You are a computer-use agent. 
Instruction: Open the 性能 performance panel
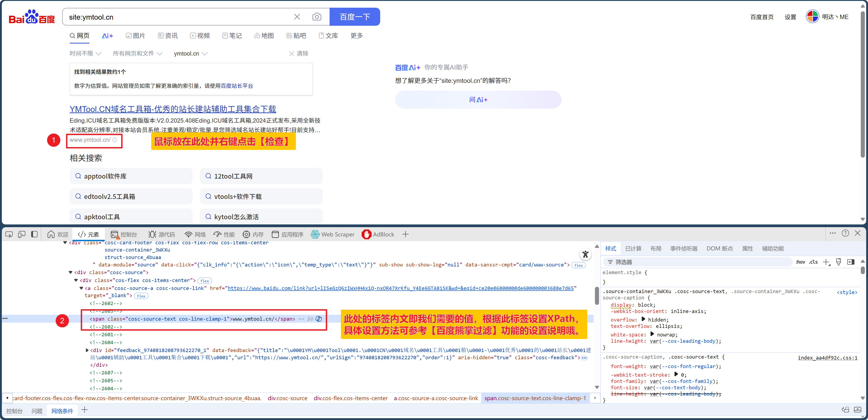tap(224, 234)
